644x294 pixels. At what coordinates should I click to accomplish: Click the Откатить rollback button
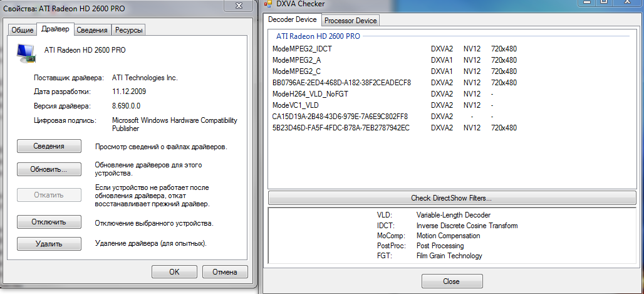48,195
